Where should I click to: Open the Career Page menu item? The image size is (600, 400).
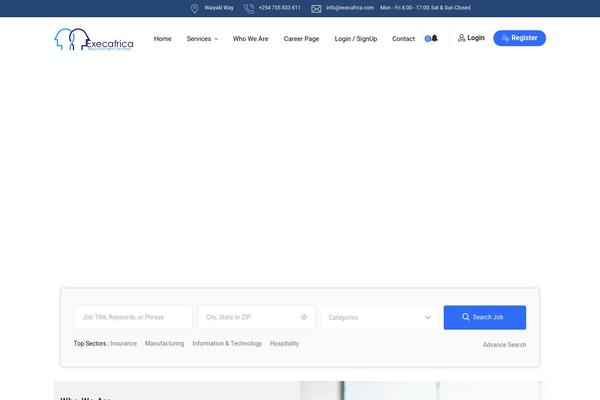point(302,39)
